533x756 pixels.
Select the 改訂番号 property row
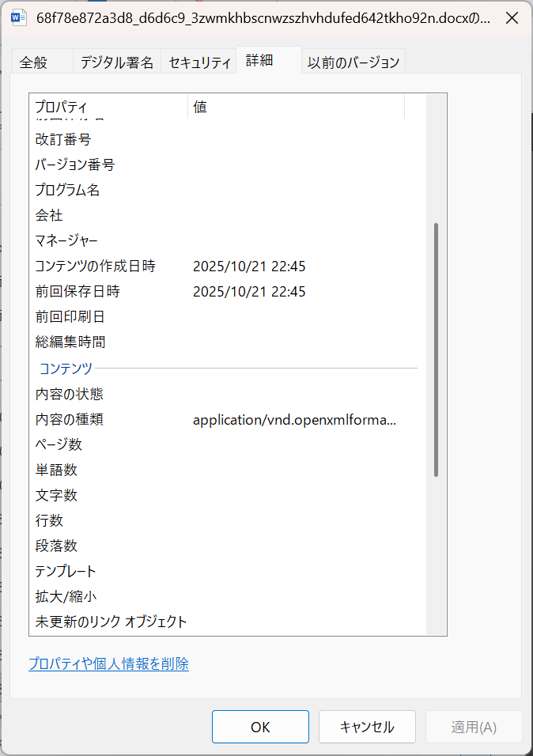click(63, 139)
